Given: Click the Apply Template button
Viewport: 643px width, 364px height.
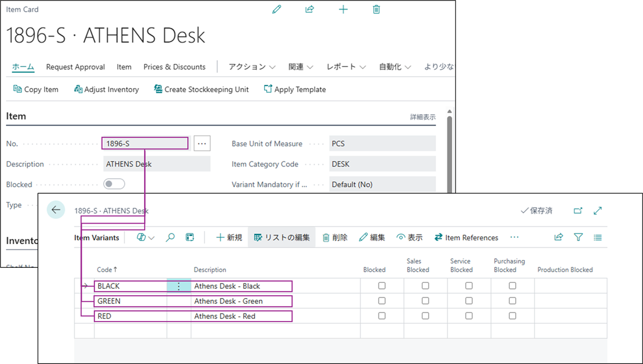Looking at the screenshot, I should pyautogui.click(x=295, y=89).
